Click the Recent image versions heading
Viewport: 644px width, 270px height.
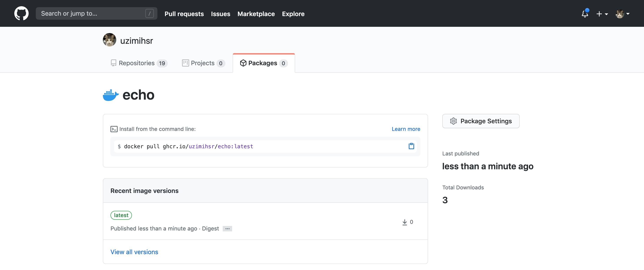[144, 190]
